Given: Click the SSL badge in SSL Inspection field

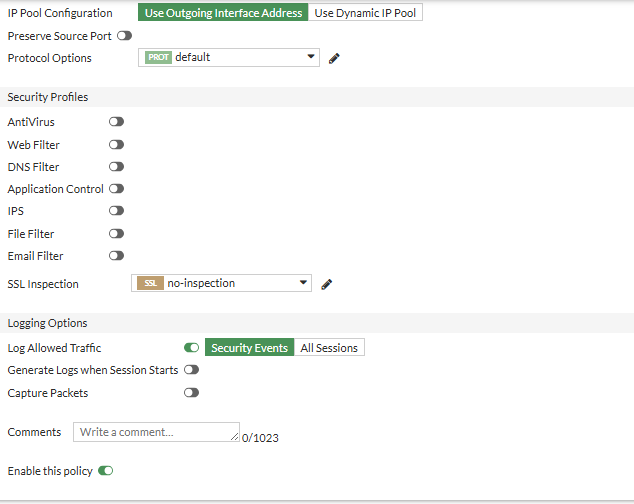Looking at the screenshot, I should pos(151,283).
